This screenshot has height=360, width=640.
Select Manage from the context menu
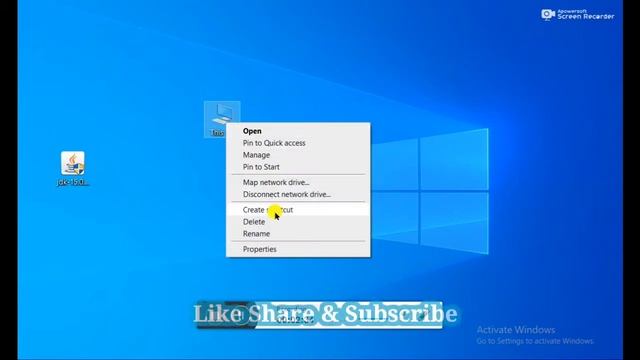(298, 155)
